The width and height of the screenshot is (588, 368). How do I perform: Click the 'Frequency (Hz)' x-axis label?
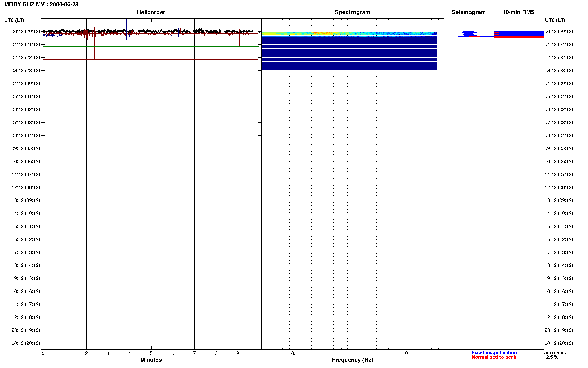point(352,360)
